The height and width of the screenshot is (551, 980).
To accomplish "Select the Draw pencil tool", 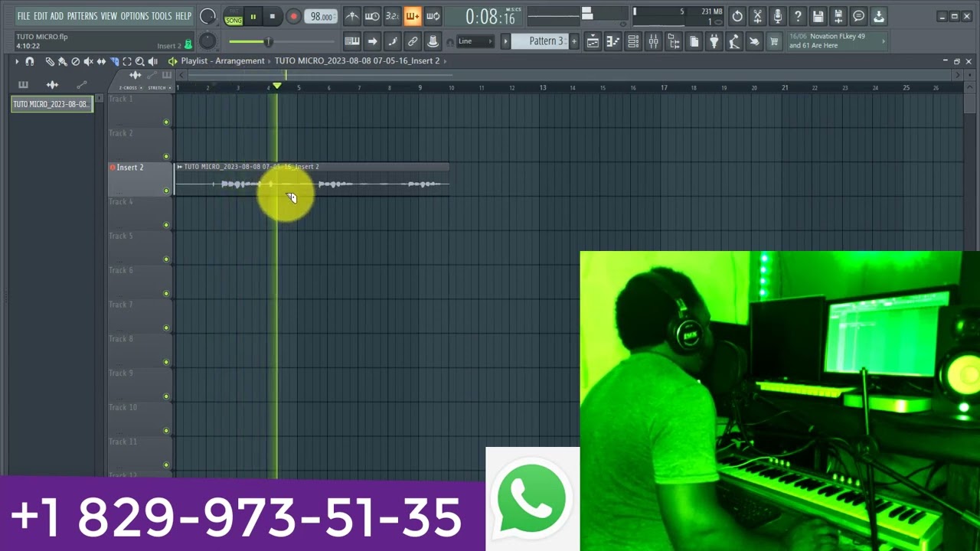I will (50, 61).
